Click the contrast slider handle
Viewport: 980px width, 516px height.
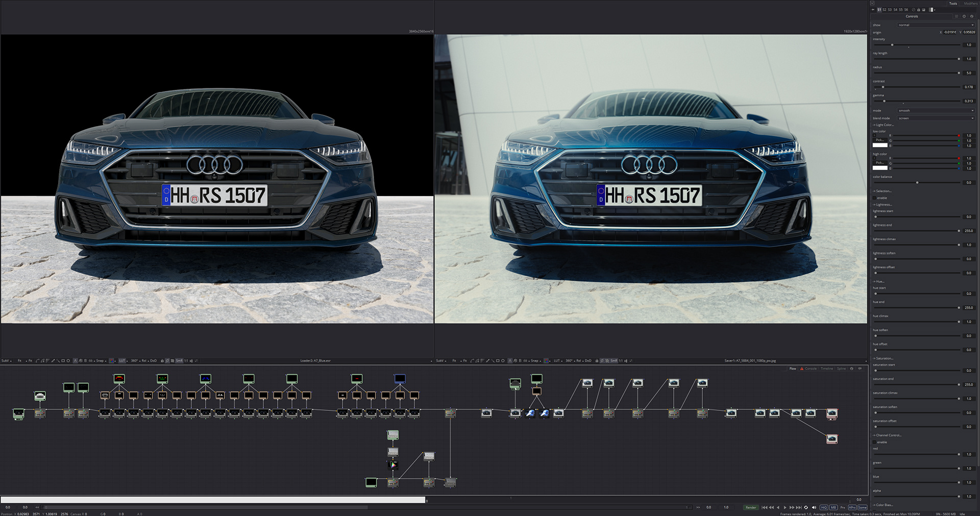coord(883,87)
